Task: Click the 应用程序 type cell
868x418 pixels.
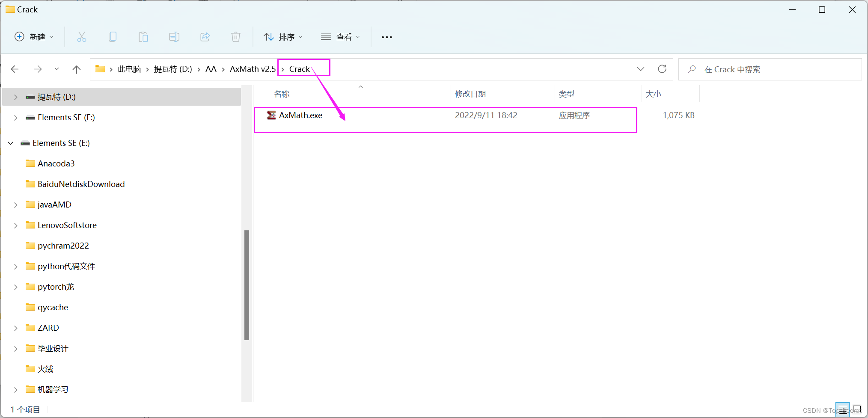Action: pos(574,115)
